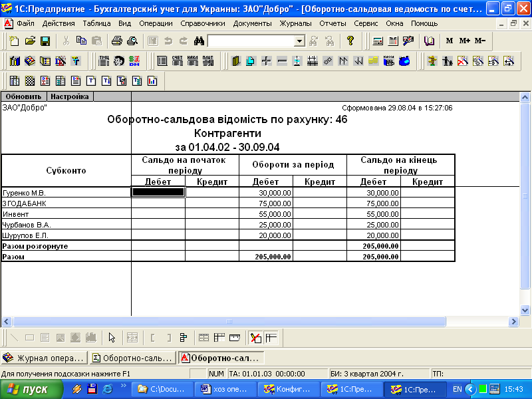532x399 pixels.
Task: Click the ПЛАТ document icon
Action: coord(207,61)
